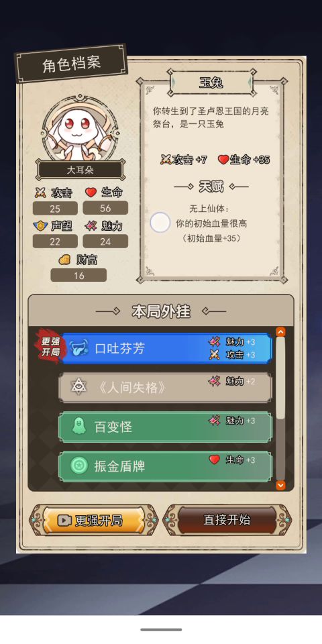Click the red heart 生命 icon
The image size is (322, 644).
(91, 192)
